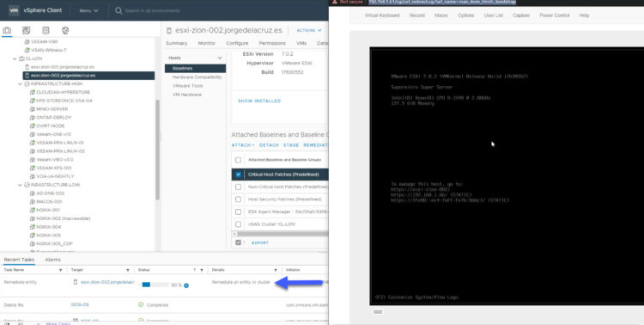Click the VEEAM-VBR virtual machine icon

(x=27, y=41)
